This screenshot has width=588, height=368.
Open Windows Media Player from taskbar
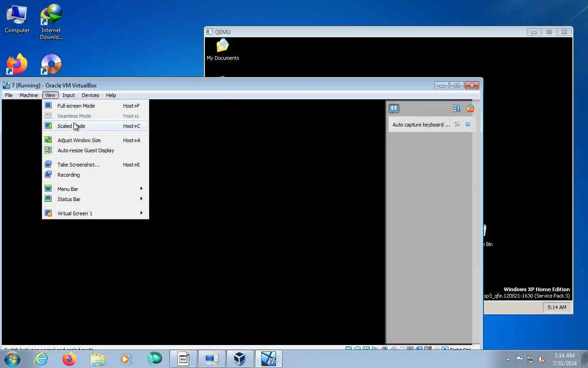(126, 359)
